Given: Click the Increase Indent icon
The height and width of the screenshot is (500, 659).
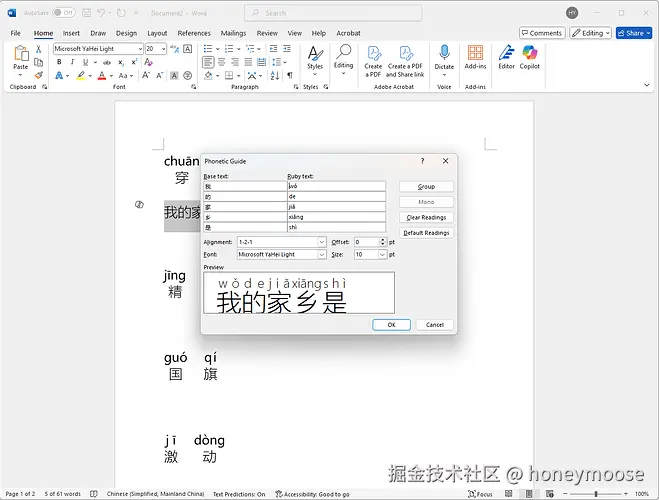Looking at the screenshot, I should (287, 49).
